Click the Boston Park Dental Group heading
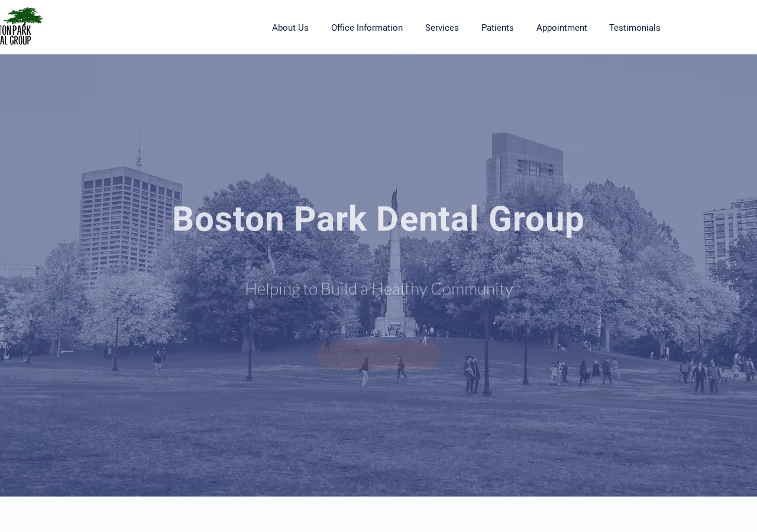Screen dimensions: 757x532 coord(378,219)
